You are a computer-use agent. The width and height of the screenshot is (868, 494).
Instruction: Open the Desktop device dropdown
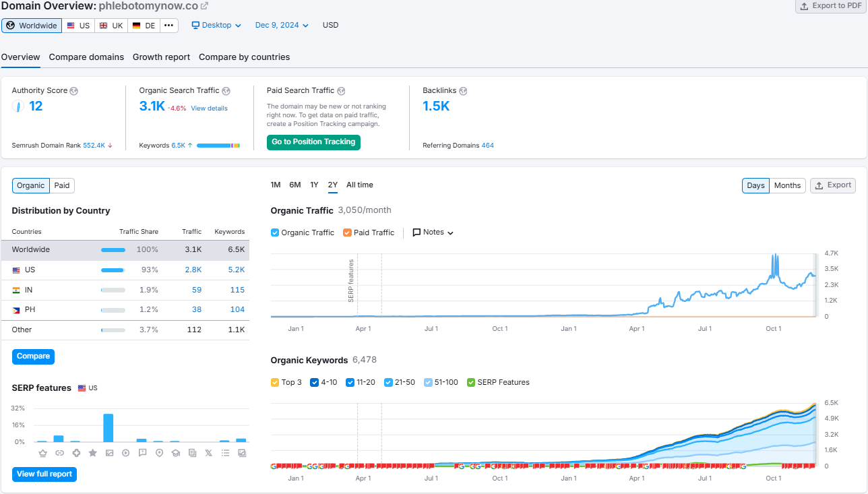[x=216, y=25]
